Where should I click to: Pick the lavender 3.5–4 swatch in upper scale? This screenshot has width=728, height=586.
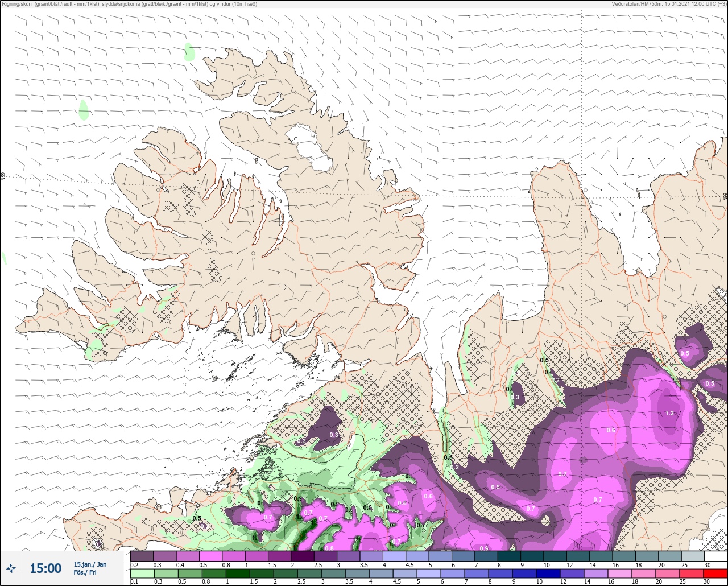click(x=371, y=556)
